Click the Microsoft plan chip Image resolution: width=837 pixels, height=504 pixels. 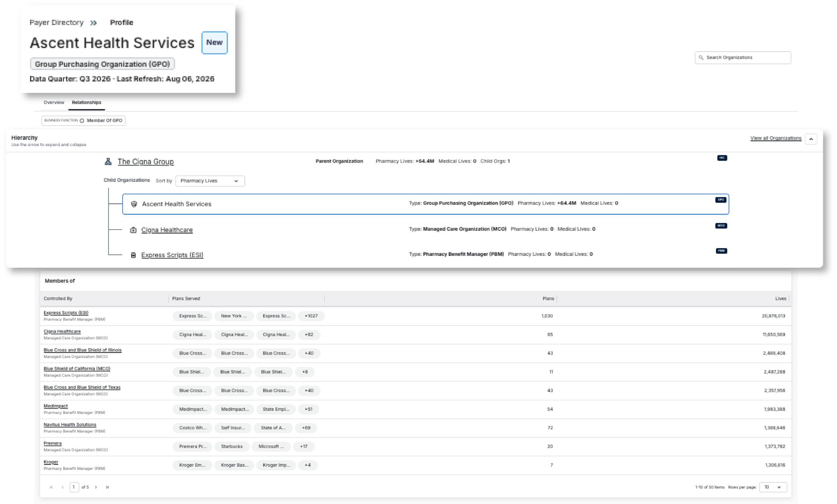(x=271, y=446)
